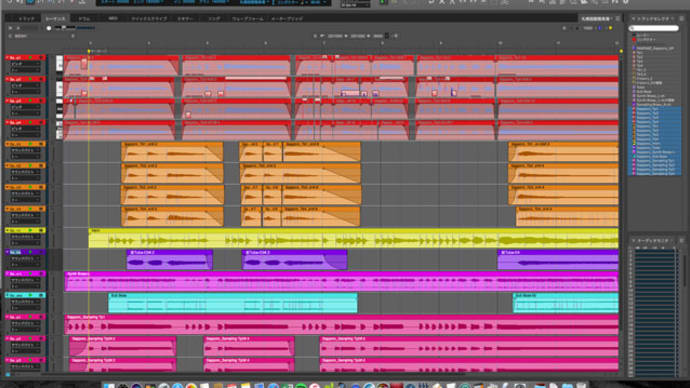690x388 pixels.
Task: Collapse the cyan track with its triangle
Action: point(7,295)
